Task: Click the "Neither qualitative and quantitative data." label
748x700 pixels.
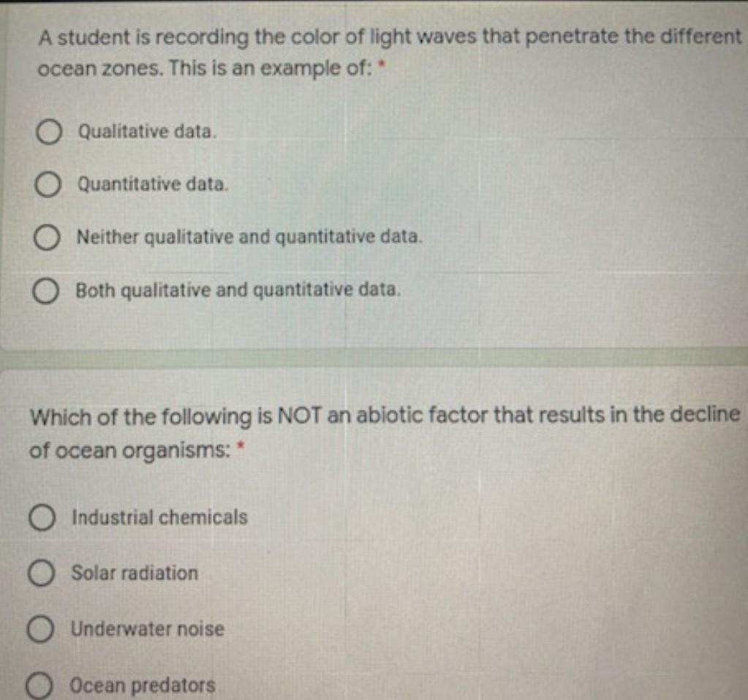Action: 250,237
